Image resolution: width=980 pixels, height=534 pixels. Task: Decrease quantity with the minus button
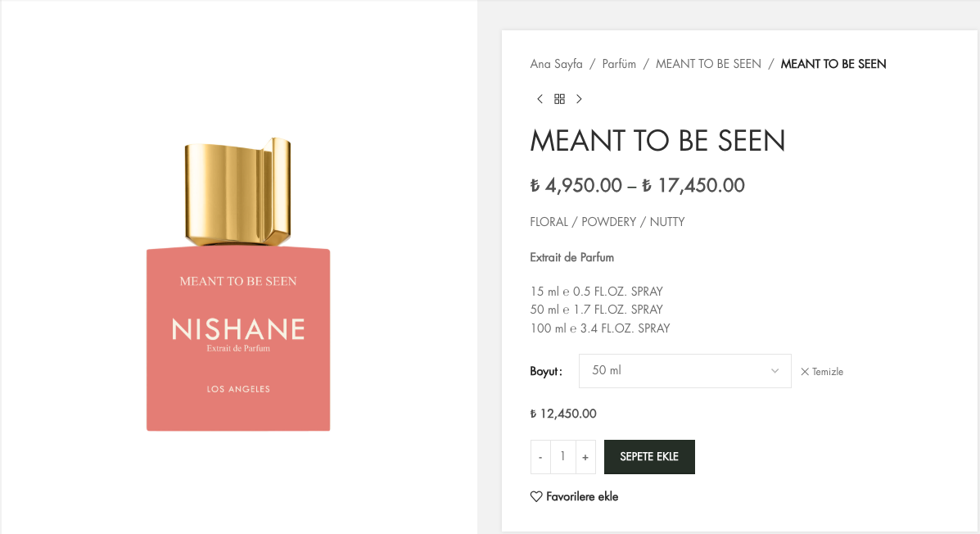pos(540,457)
